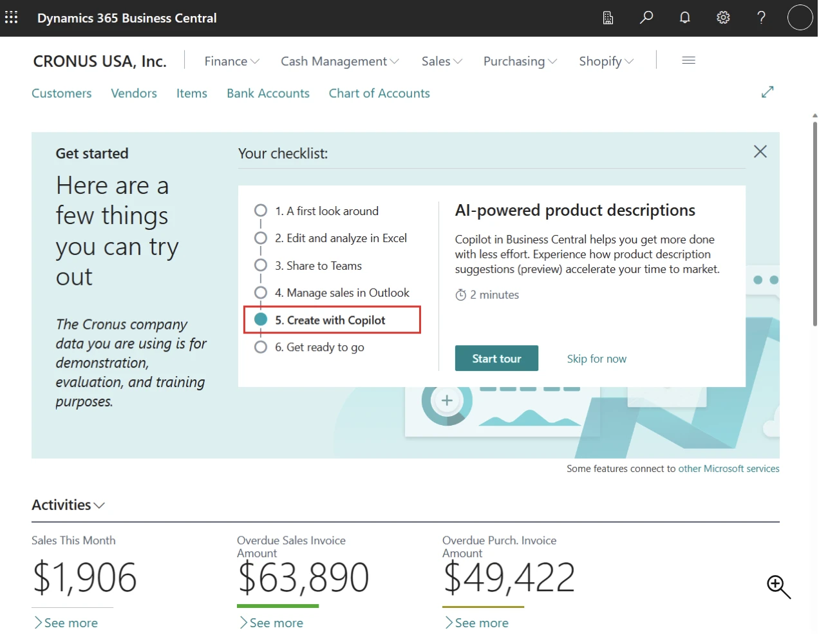
Task: Open the company/environment building icon
Action: pyautogui.click(x=608, y=18)
